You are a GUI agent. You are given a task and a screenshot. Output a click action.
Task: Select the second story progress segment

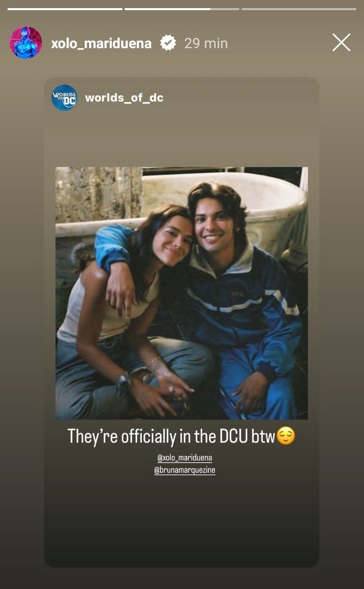[182, 9]
